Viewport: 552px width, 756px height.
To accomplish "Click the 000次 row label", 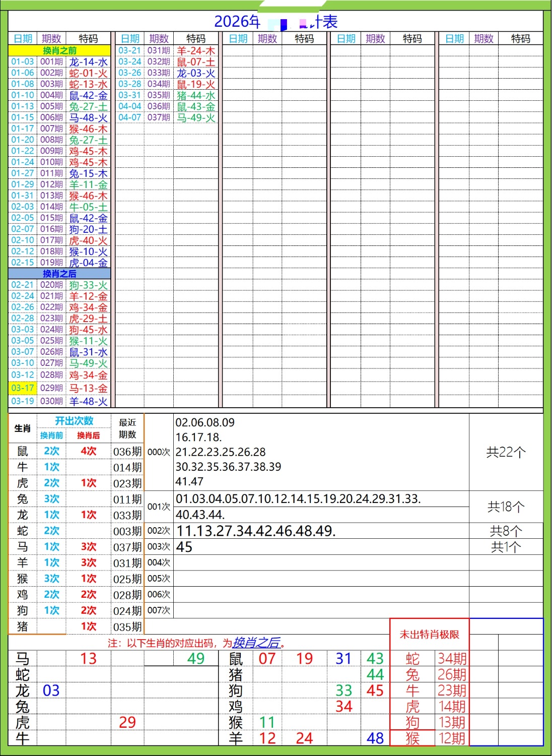I will [159, 452].
